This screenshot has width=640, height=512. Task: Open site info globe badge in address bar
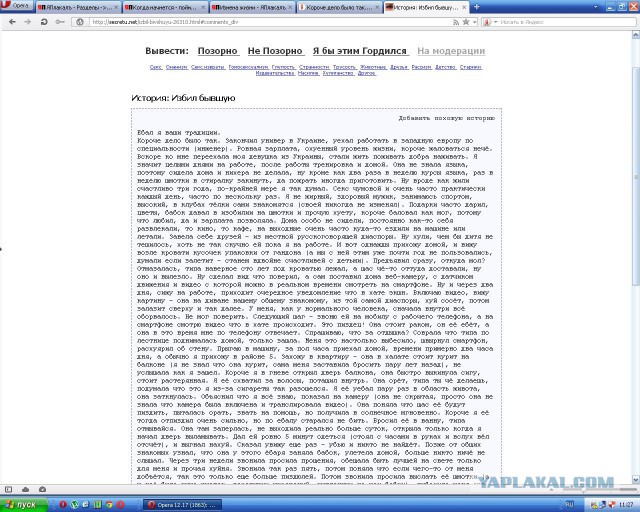click(80, 22)
